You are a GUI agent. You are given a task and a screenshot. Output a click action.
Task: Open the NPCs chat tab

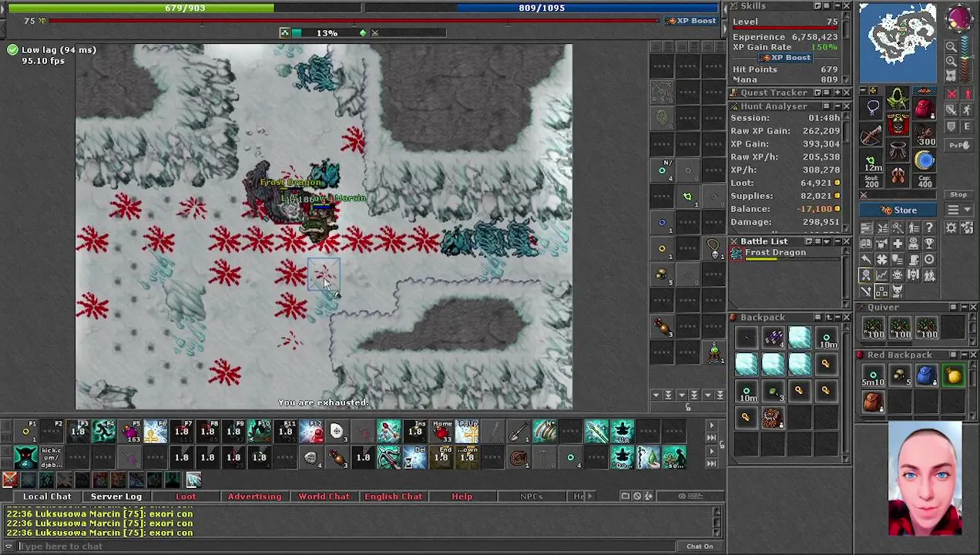(x=531, y=496)
